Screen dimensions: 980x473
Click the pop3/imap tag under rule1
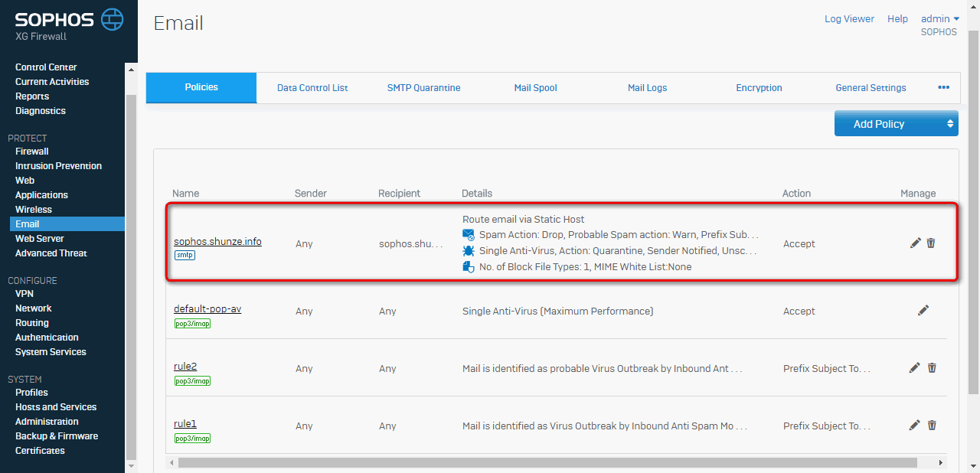click(192, 438)
